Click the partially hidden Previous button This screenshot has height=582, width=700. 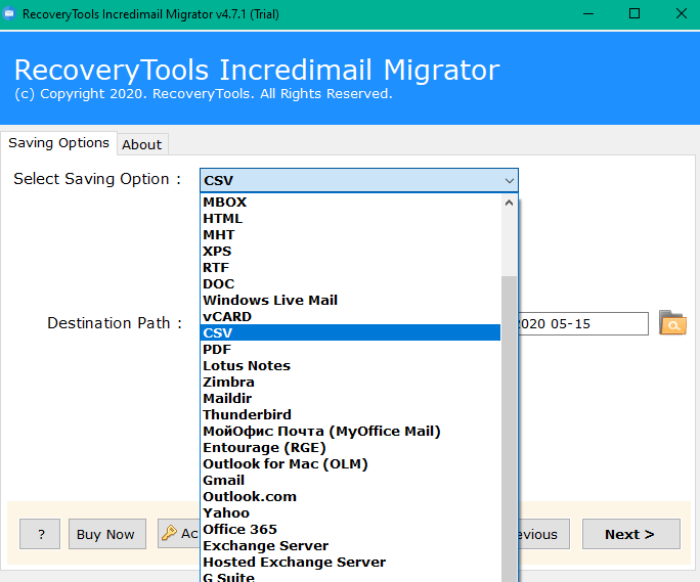tap(544, 534)
